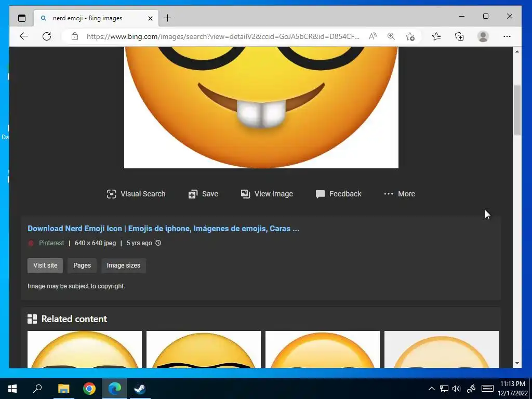
Task: Click the address bar URL field
Action: pyautogui.click(x=223, y=36)
